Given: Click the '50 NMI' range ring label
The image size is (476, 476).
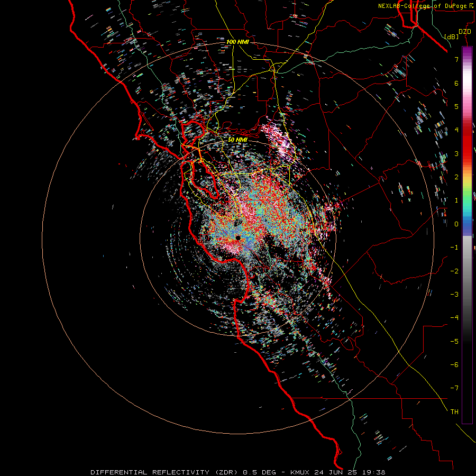Looking at the screenshot, I should point(237,140).
